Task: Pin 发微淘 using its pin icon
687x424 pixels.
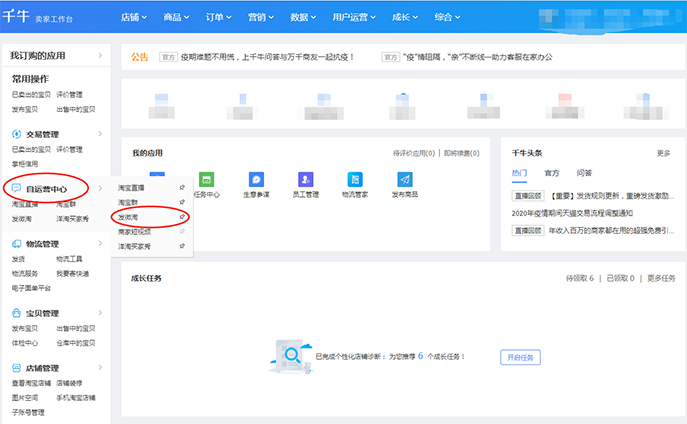Action: point(181,216)
